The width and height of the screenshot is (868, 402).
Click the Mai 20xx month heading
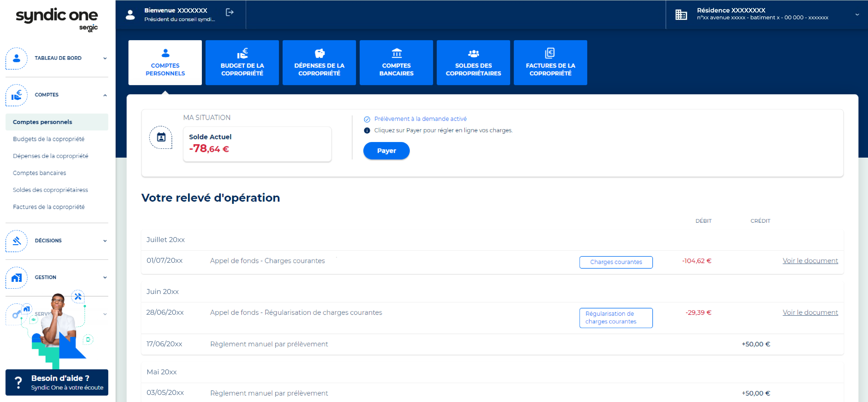(161, 372)
